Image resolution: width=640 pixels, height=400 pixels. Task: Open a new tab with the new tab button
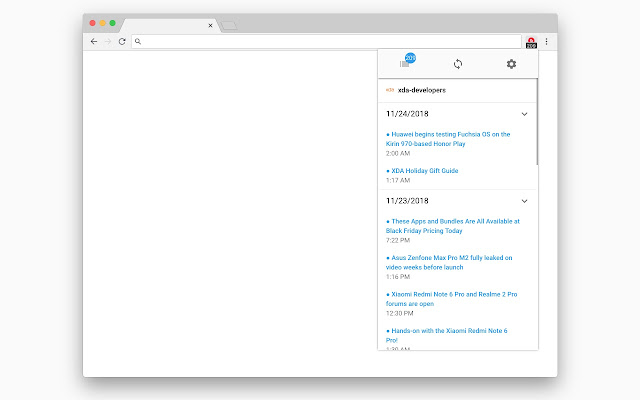tap(229, 26)
